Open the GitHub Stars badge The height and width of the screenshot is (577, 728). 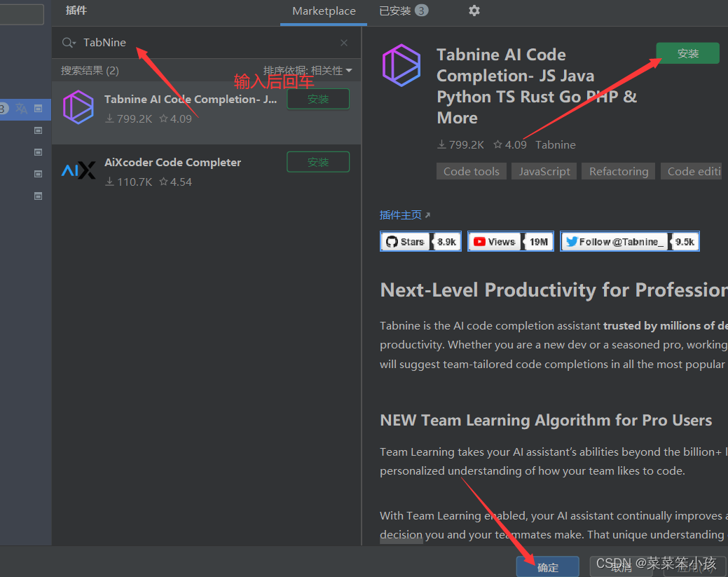[420, 242]
